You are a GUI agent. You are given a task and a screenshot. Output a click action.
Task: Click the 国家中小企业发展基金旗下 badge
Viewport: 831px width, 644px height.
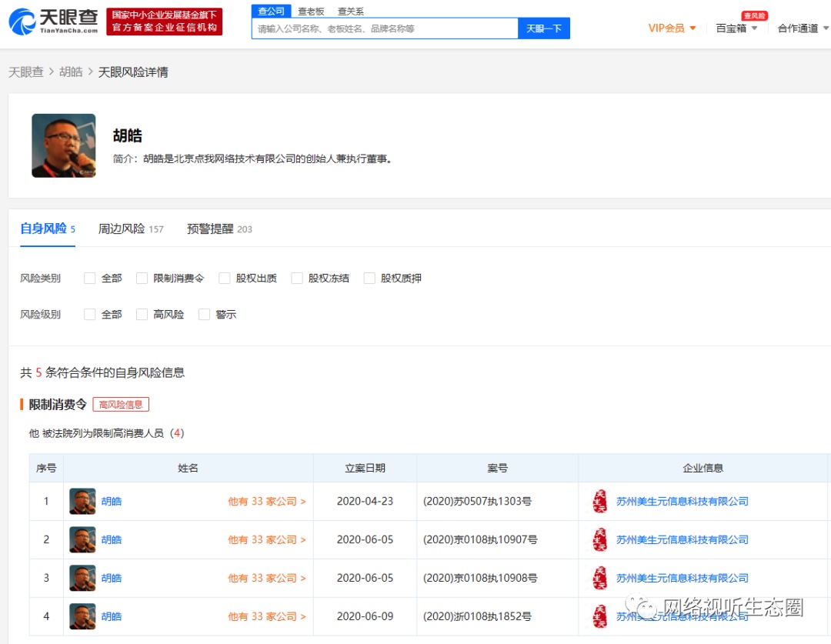point(164,21)
